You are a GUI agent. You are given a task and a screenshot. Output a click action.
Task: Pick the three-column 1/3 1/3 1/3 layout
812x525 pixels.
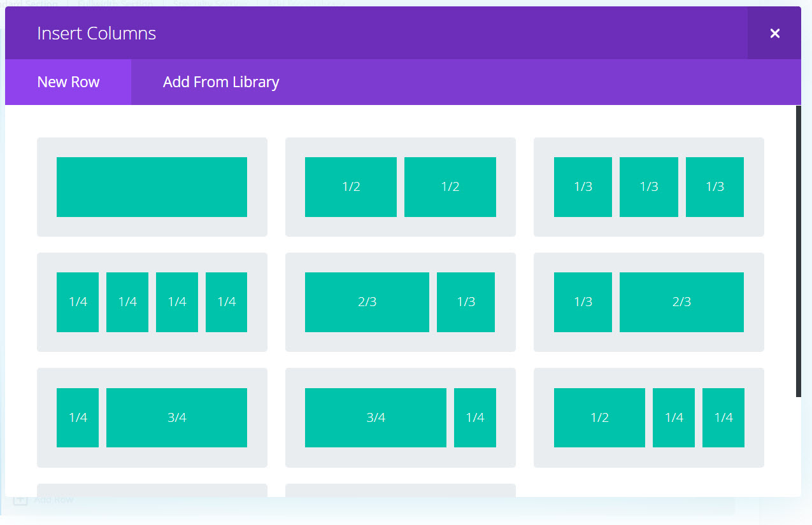click(x=649, y=187)
